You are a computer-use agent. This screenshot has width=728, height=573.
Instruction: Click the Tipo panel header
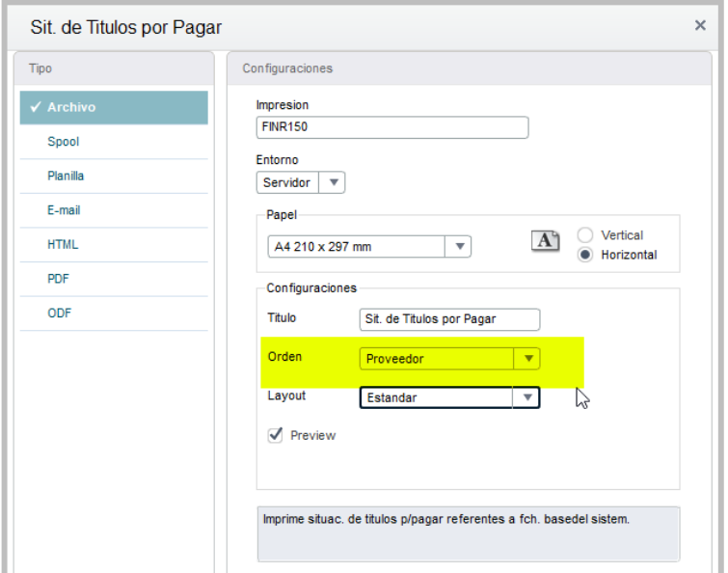coord(114,68)
